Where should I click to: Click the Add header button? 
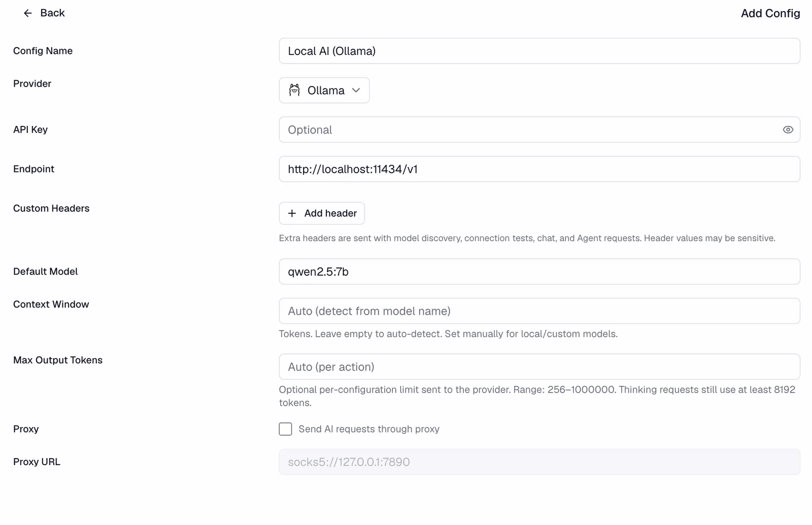pyautogui.click(x=322, y=214)
